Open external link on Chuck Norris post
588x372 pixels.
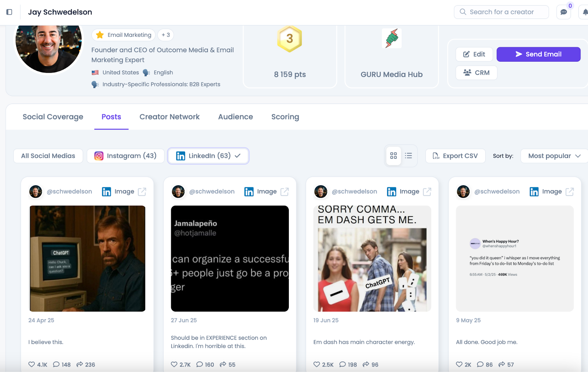[142, 192]
